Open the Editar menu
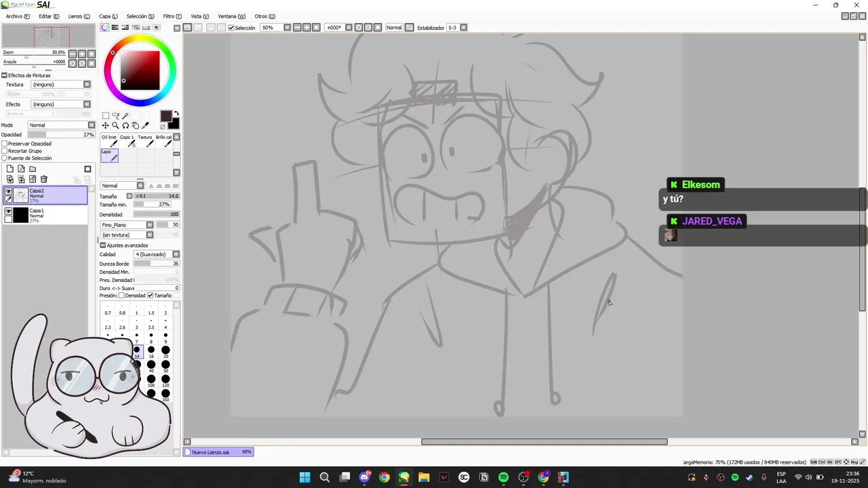Image resolution: width=868 pixels, height=488 pixels. (x=49, y=16)
